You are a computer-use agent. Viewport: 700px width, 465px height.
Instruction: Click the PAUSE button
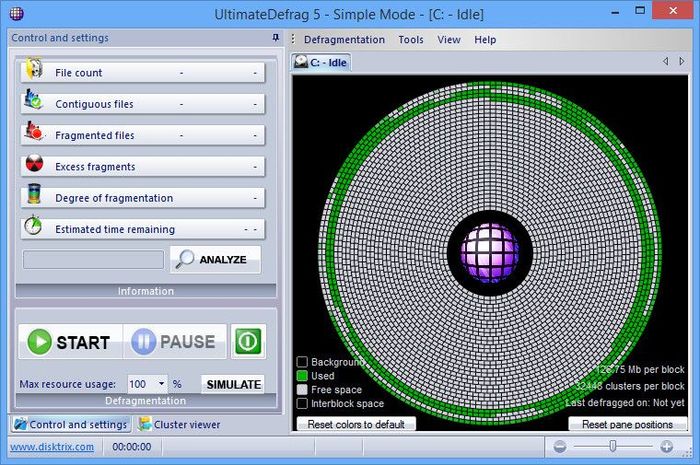point(175,342)
